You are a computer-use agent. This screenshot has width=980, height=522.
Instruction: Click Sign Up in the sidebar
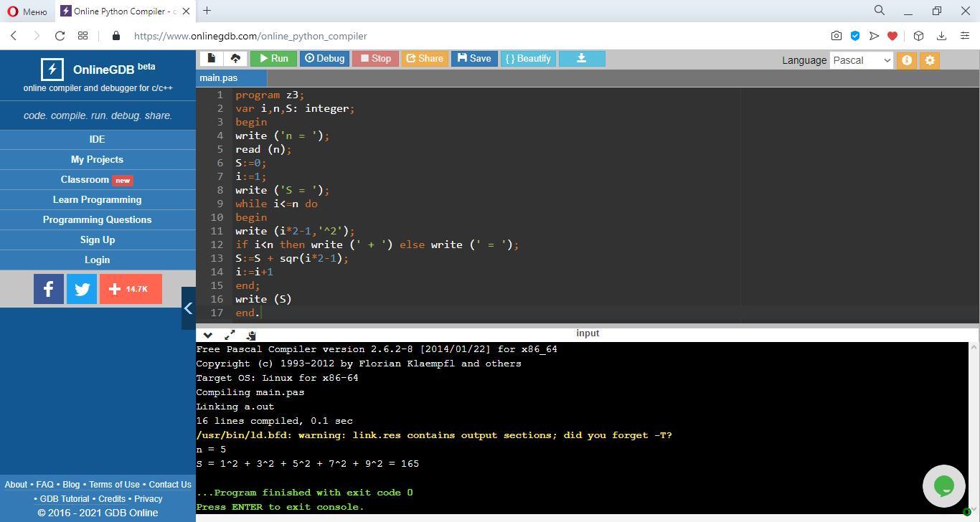point(98,239)
